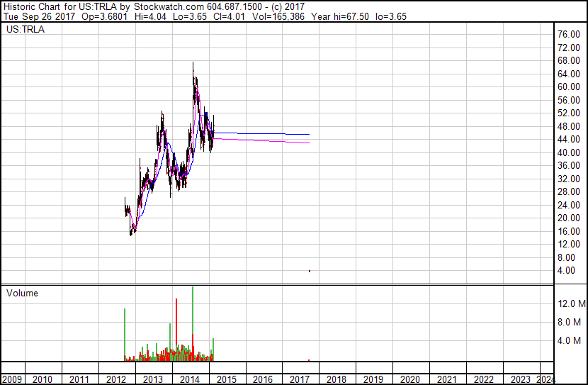Click the Lo=3.65 low value in header
The height and width of the screenshot is (385, 588).
(x=190, y=16)
